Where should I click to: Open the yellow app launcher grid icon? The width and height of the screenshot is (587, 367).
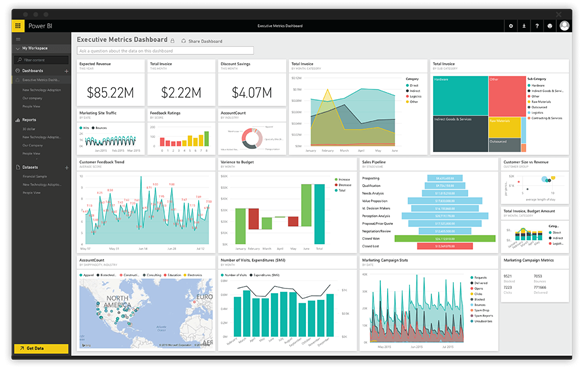pos(18,26)
